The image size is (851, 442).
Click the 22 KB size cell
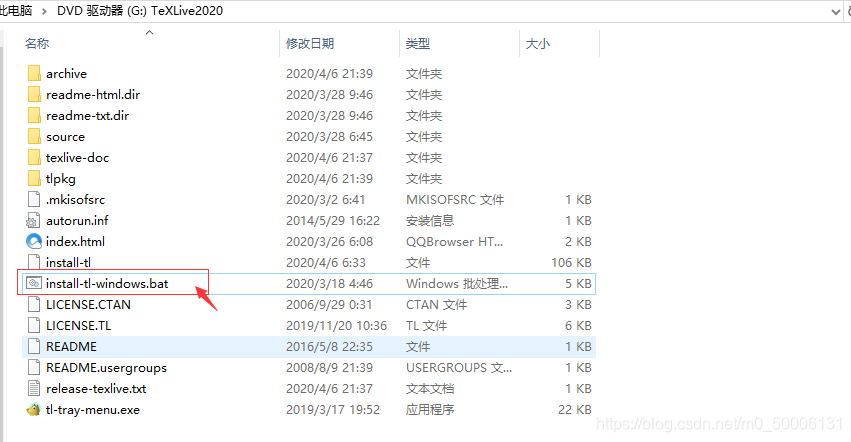tap(575, 409)
